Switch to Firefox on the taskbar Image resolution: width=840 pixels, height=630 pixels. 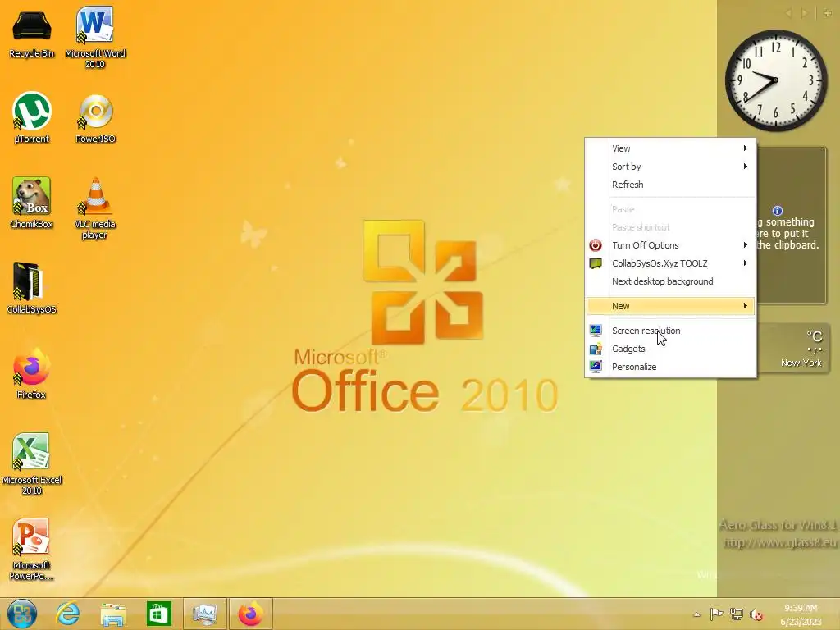pyautogui.click(x=250, y=614)
